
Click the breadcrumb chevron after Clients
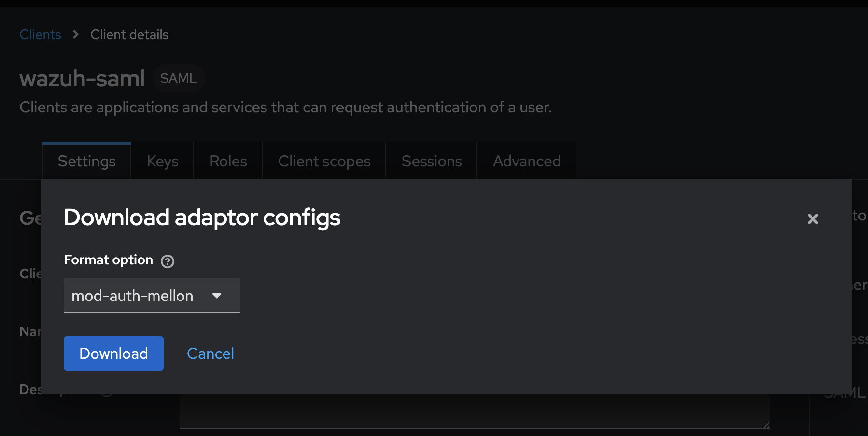(75, 34)
